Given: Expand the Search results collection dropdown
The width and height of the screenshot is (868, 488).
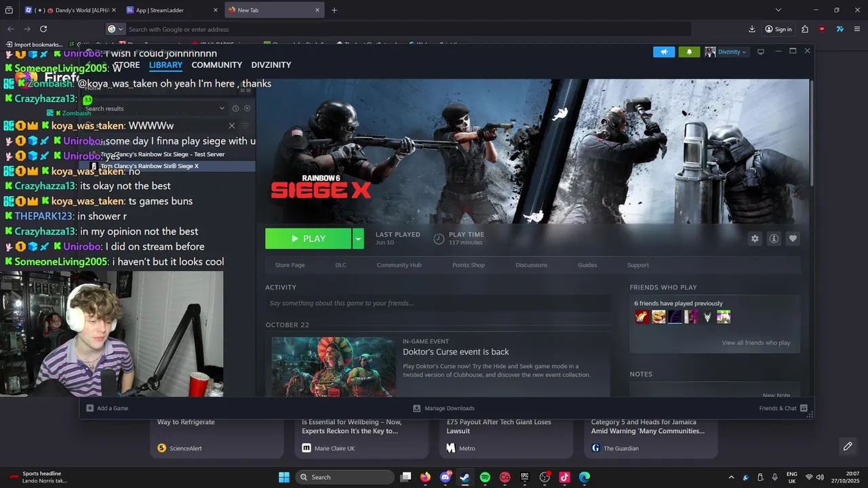Looking at the screenshot, I should (x=222, y=108).
